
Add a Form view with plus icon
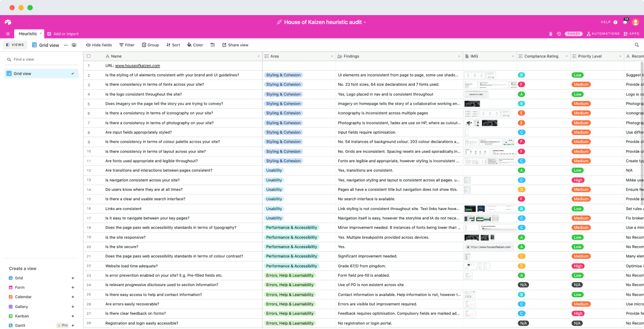click(73, 288)
